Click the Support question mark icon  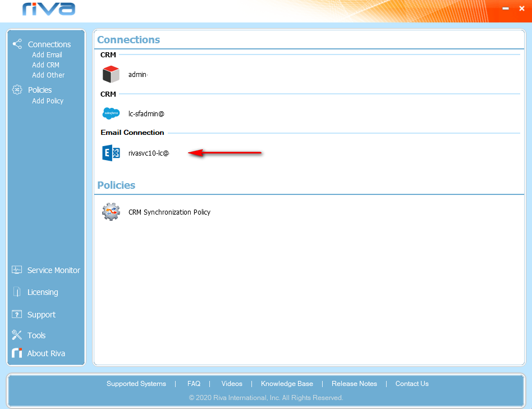17,314
